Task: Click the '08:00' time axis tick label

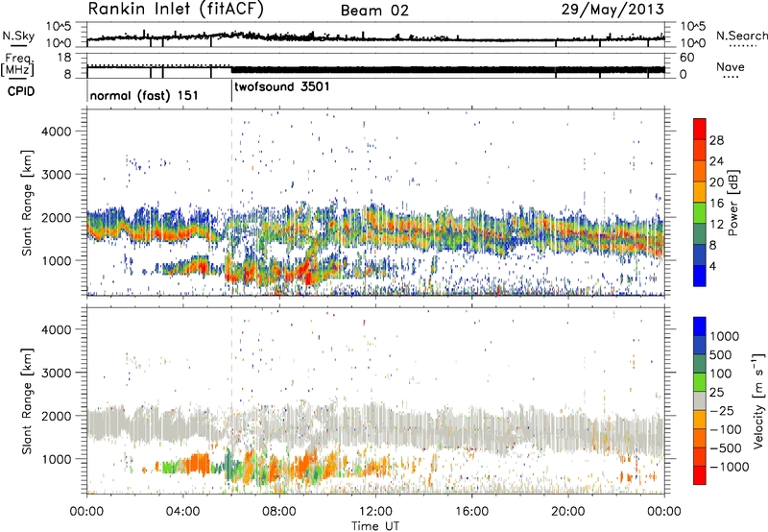Action: tap(279, 512)
